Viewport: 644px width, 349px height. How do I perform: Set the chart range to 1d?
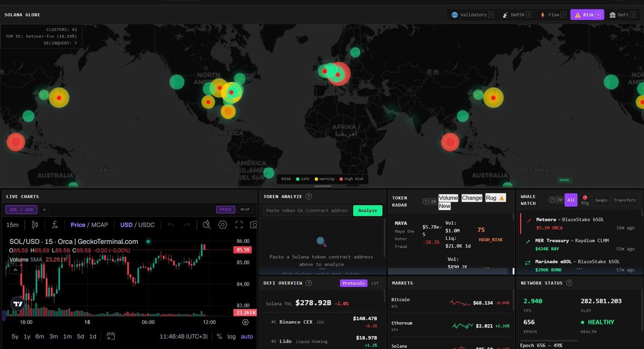(93, 337)
